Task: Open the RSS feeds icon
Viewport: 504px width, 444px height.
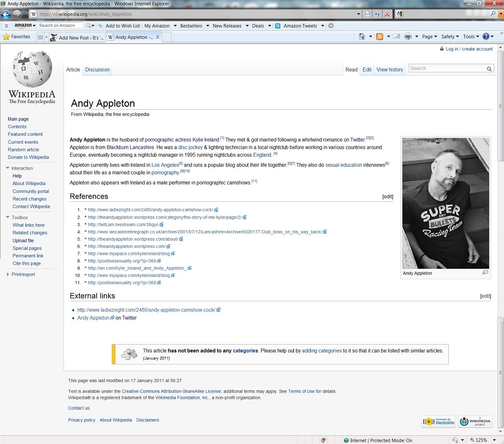Action: (x=379, y=37)
